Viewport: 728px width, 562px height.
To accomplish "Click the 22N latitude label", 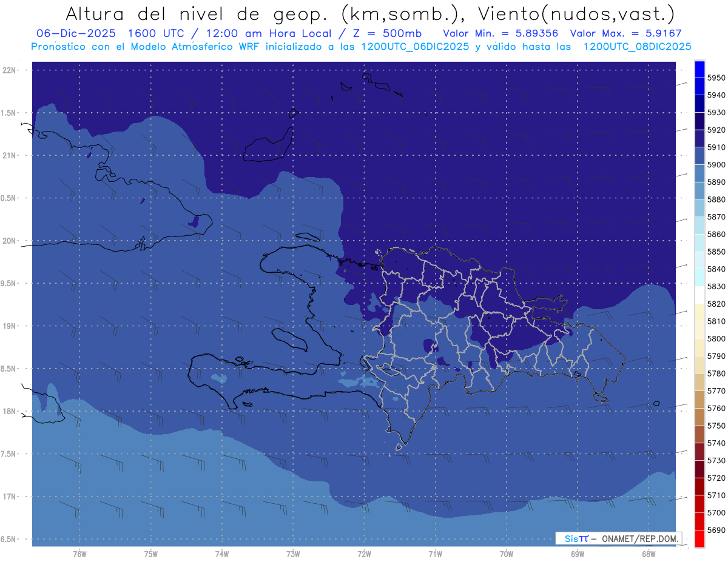I will [x=10, y=70].
